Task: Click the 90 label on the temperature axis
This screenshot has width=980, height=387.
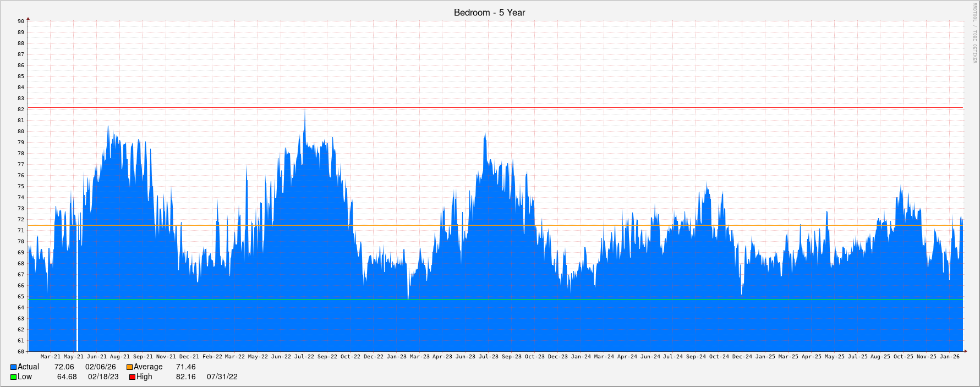Action: tap(21, 21)
